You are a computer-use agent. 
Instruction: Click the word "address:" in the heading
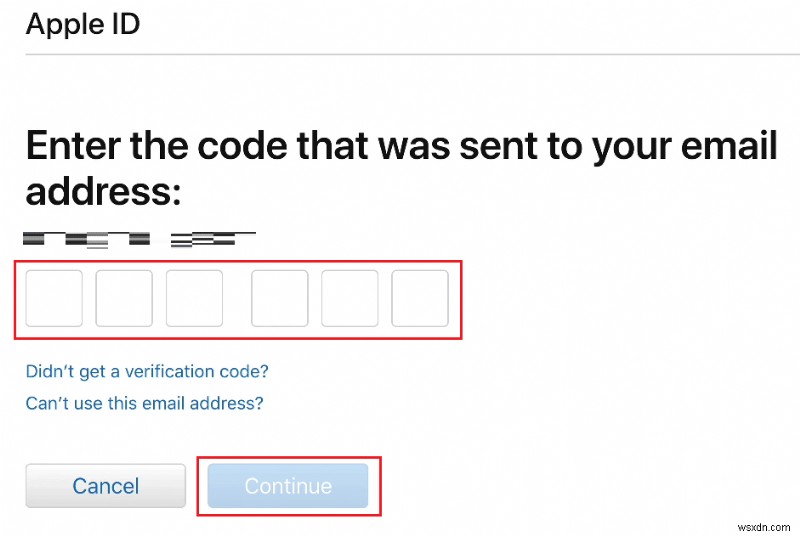[x=100, y=189]
